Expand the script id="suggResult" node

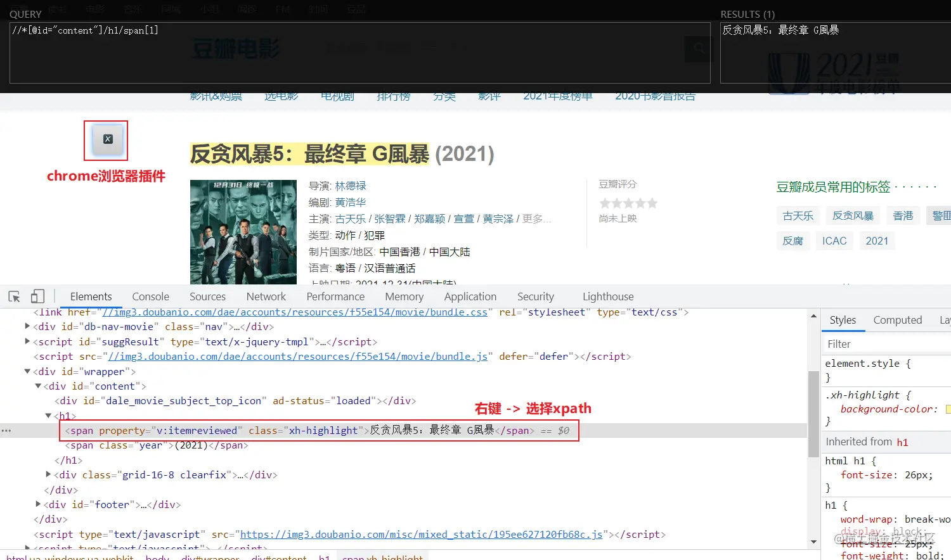pyautogui.click(x=27, y=341)
